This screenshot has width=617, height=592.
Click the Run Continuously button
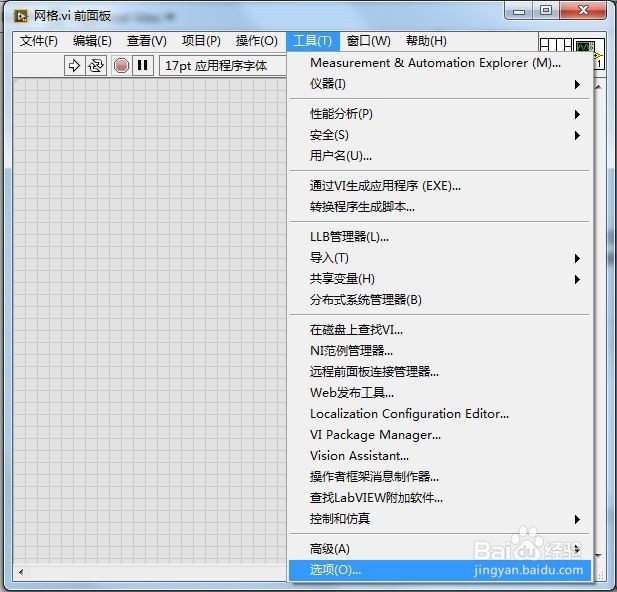(96, 65)
